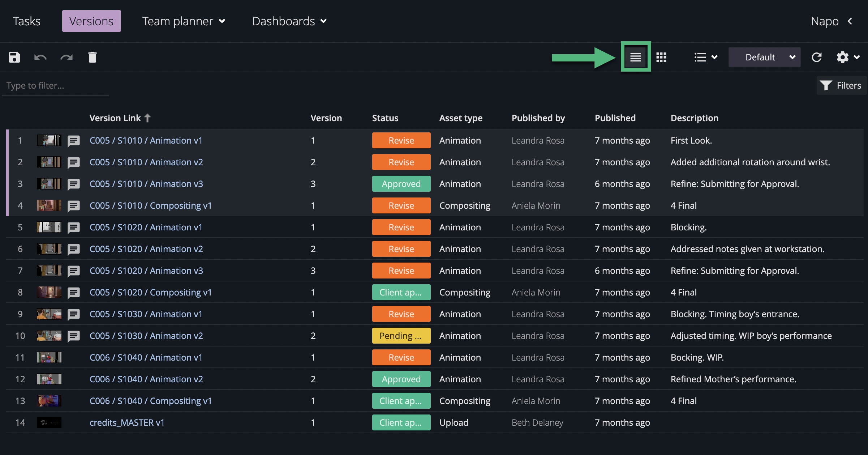Open the Dashboards menu

[289, 21]
